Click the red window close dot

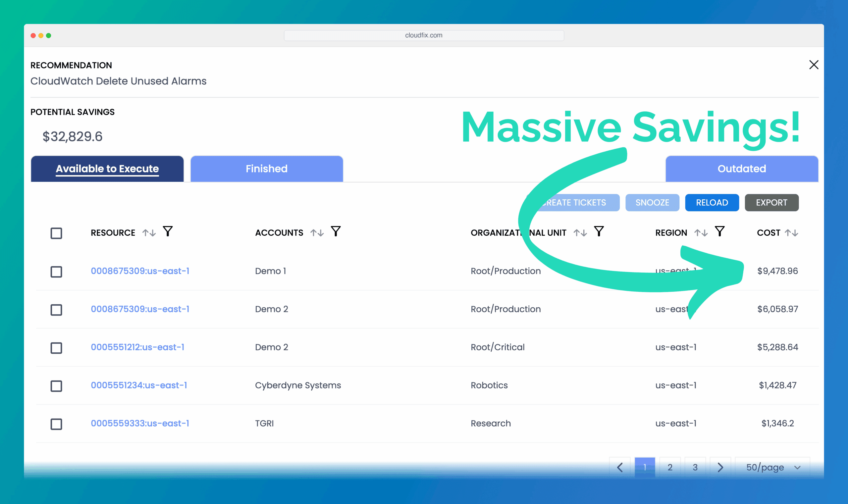33,35
